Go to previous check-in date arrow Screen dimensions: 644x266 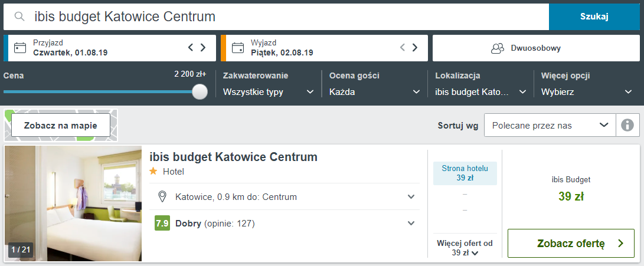tap(191, 48)
